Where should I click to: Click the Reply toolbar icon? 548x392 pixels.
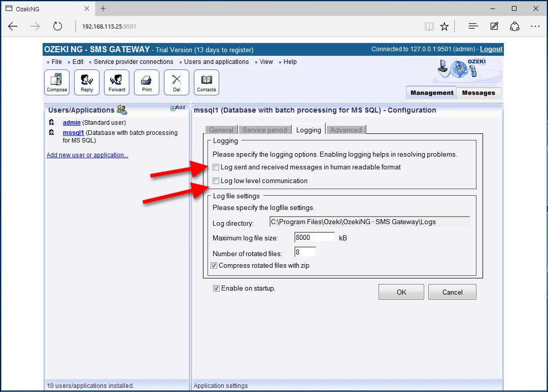87,82
